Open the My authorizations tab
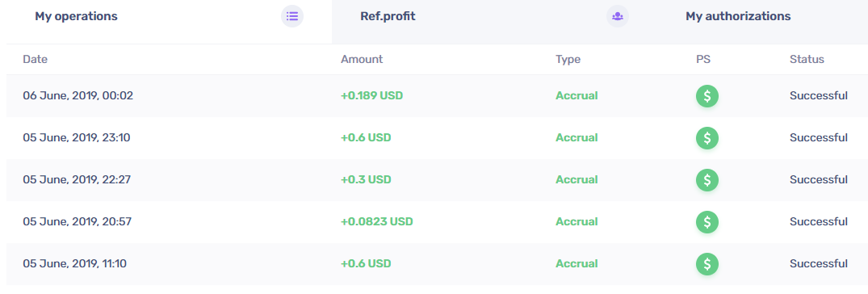This screenshot has width=868, height=294. tap(738, 17)
